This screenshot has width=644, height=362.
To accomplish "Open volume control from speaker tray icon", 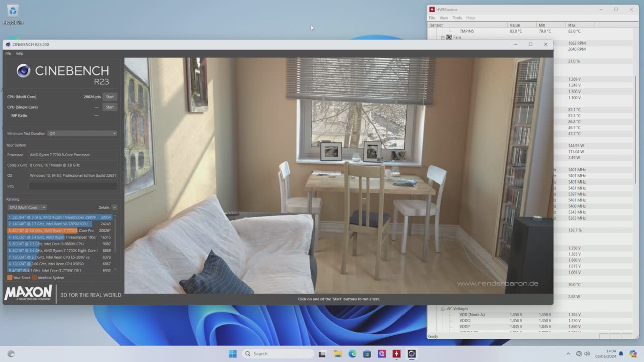I will pyautogui.click(x=587, y=354).
